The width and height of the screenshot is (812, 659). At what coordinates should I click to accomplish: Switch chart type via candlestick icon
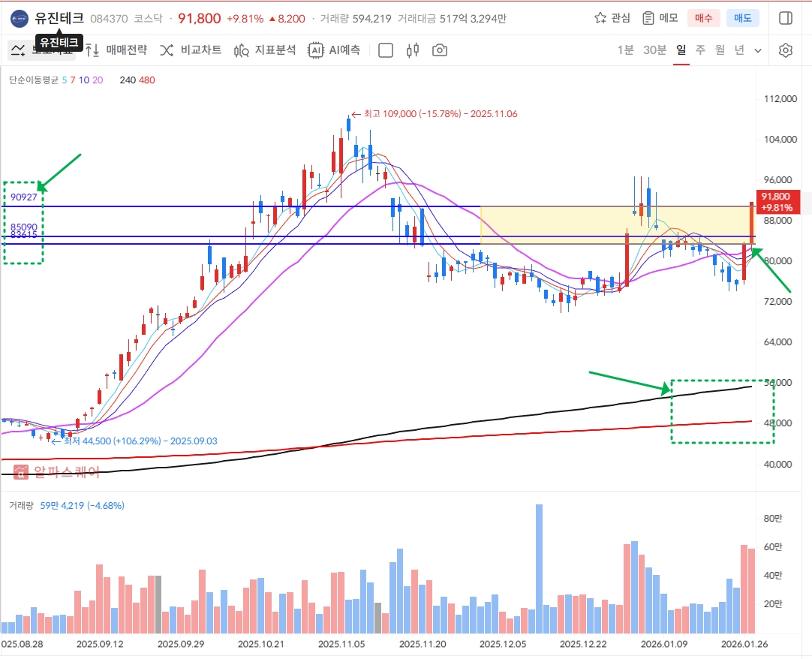coord(412,50)
